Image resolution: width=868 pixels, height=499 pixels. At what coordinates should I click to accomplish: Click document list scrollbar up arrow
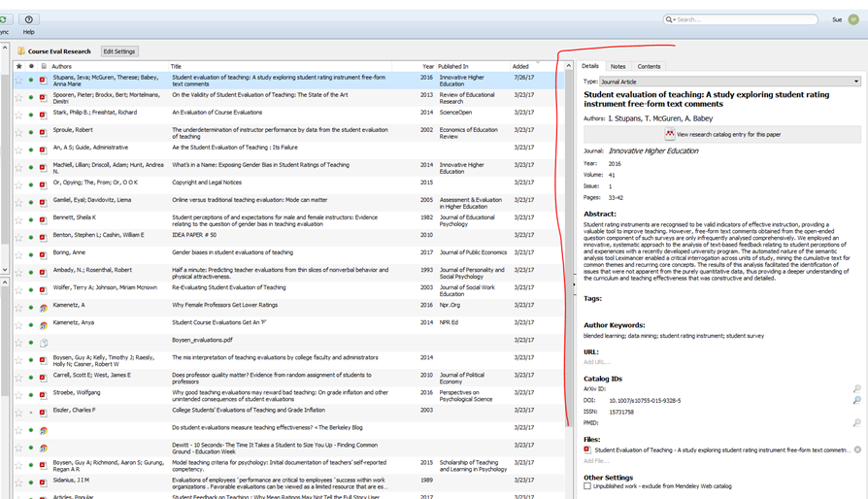click(569, 66)
